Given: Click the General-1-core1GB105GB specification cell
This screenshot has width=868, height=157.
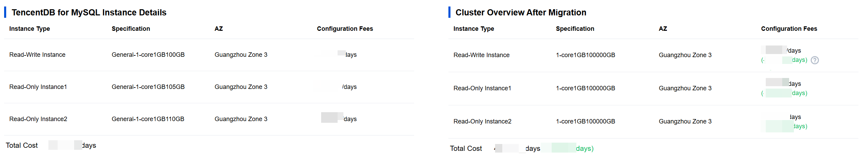Looking at the screenshot, I should point(148,87).
